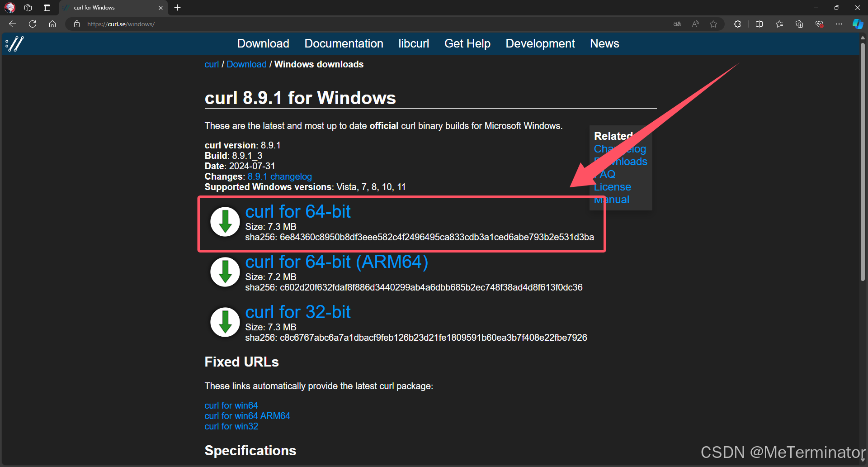Screen dimensions: 868x467
Task: Open Favorites list icon
Action: [x=779, y=24]
